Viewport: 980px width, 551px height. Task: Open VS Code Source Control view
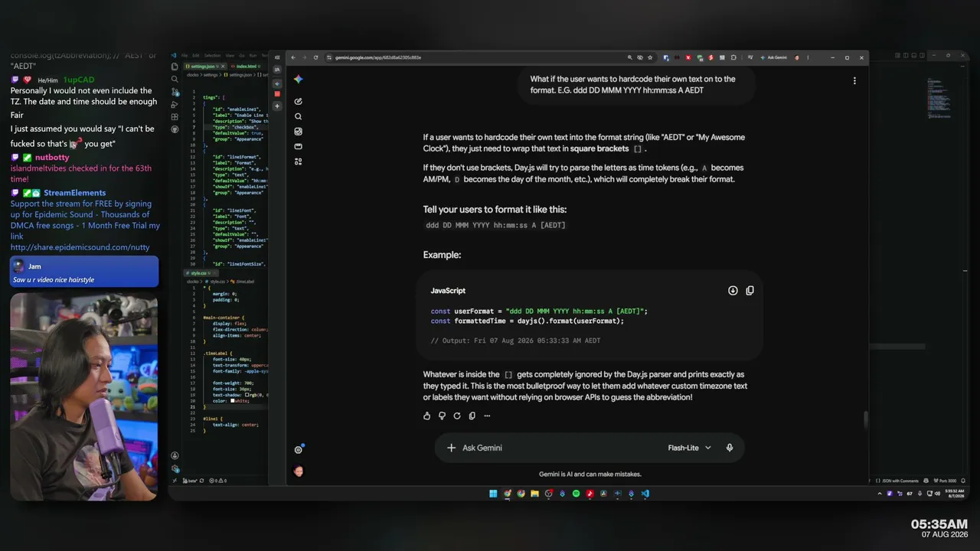175,92
